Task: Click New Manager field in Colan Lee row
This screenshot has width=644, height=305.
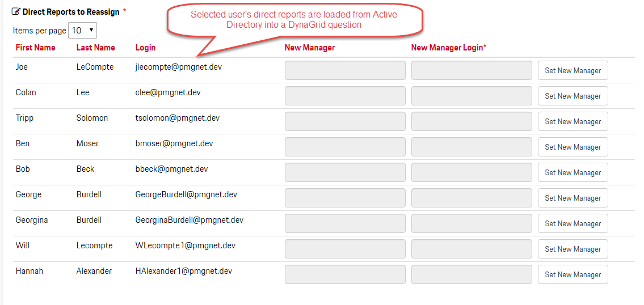Action: 345,96
